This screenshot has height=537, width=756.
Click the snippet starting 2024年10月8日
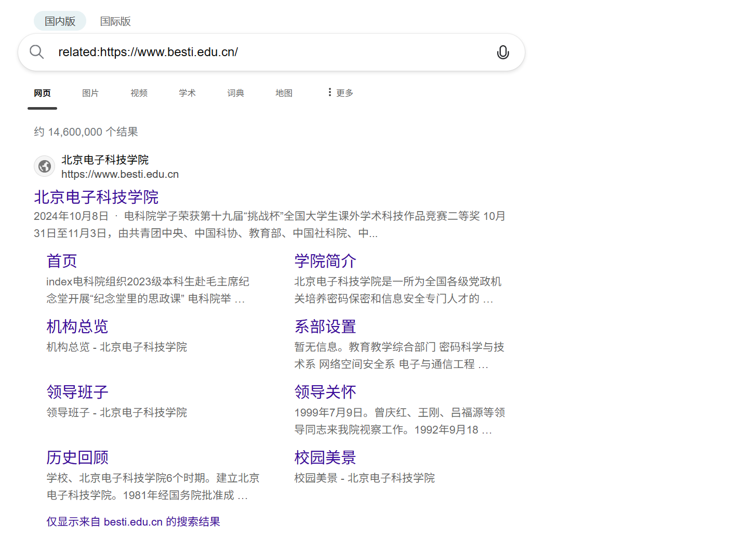pos(270,225)
